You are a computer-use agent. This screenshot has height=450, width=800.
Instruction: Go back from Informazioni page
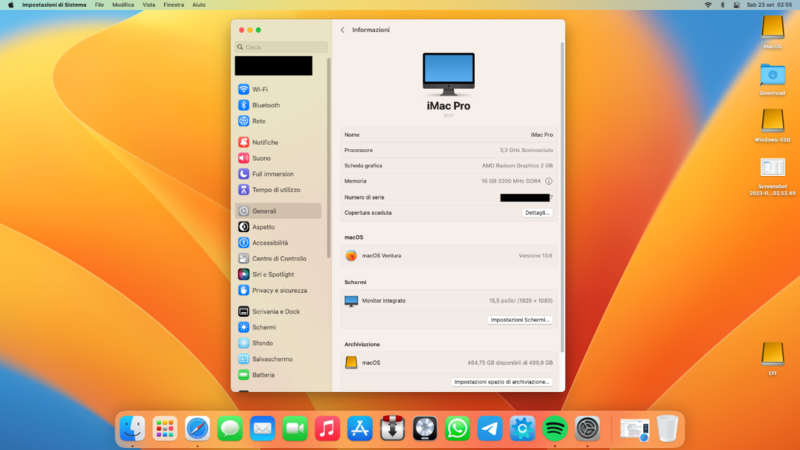342,30
